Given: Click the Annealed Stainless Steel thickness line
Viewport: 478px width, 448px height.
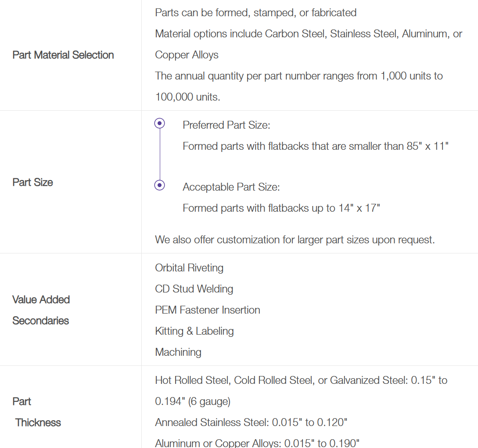Looking at the screenshot, I should click(x=251, y=423).
